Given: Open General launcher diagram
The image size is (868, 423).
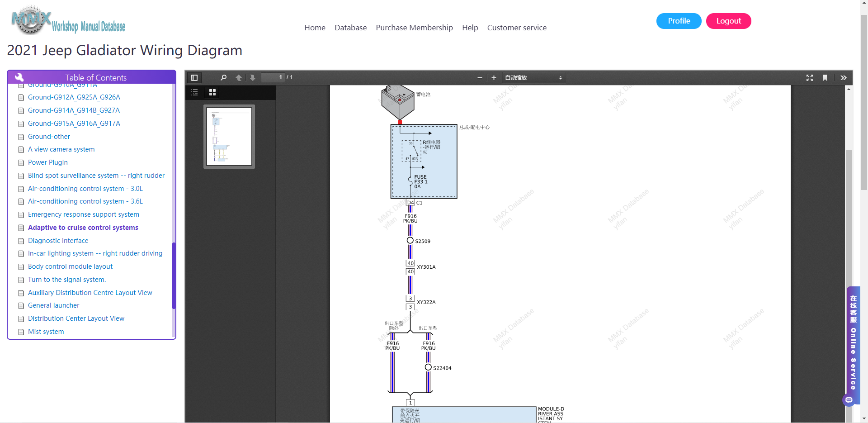Looking at the screenshot, I should coord(54,305).
